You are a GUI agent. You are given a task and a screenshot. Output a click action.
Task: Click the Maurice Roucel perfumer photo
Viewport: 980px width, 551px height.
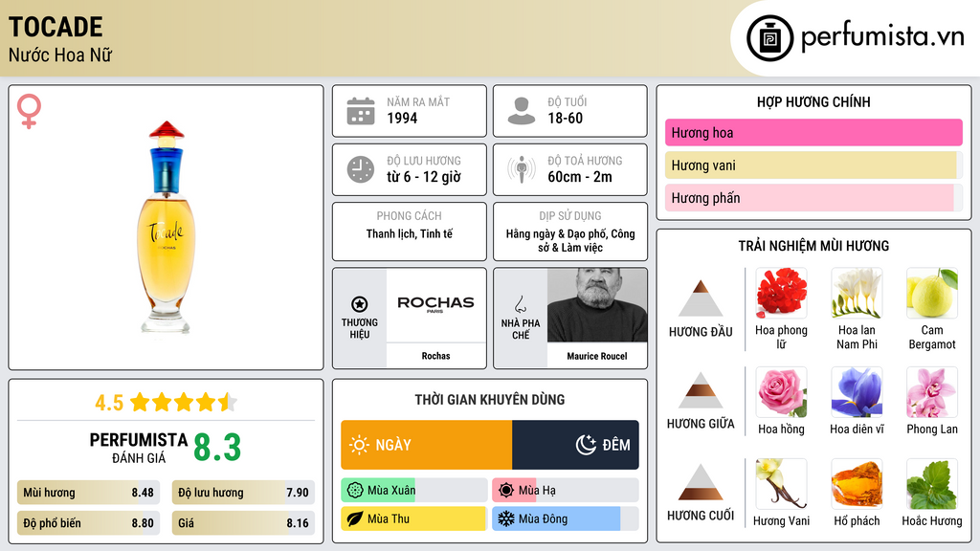[597, 305]
